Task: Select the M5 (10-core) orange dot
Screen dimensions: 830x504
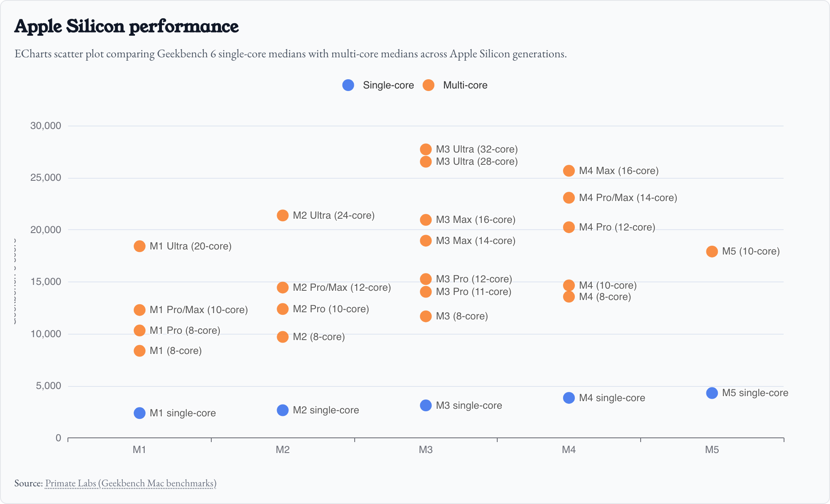Action: [712, 252]
